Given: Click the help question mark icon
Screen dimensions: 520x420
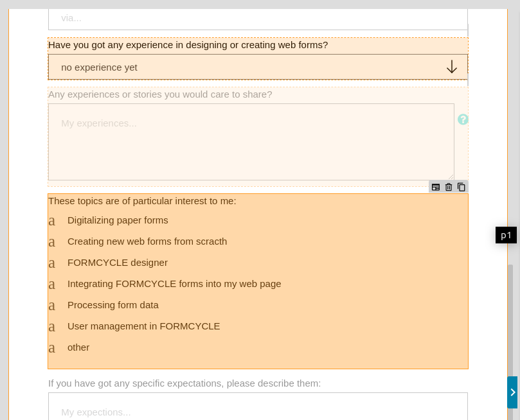Looking at the screenshot, I should click(x=463, y=119).
